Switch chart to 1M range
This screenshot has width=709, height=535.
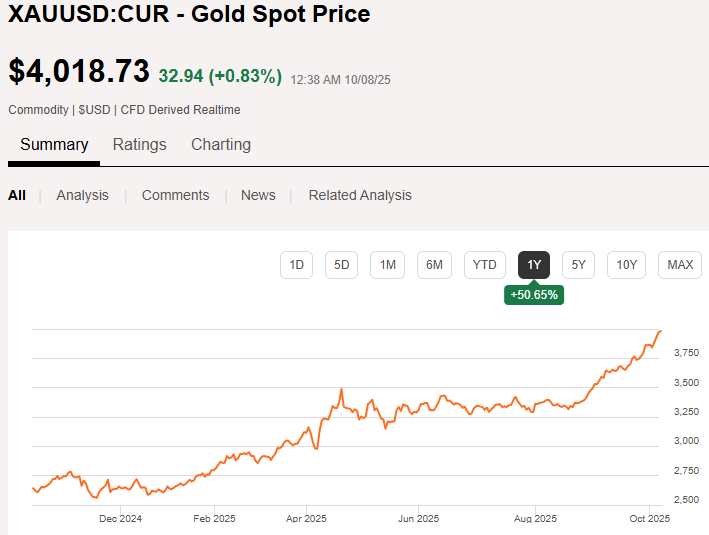coord(388,265)
